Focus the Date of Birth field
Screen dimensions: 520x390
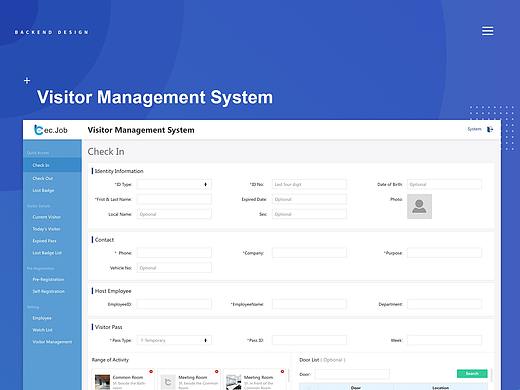point(444,184)
